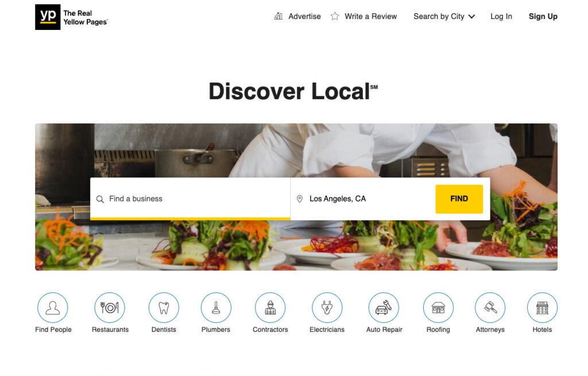Open the Find People category icon
Image resolution: width=588 pixels, height=376 pixels.
click(53, 307)
